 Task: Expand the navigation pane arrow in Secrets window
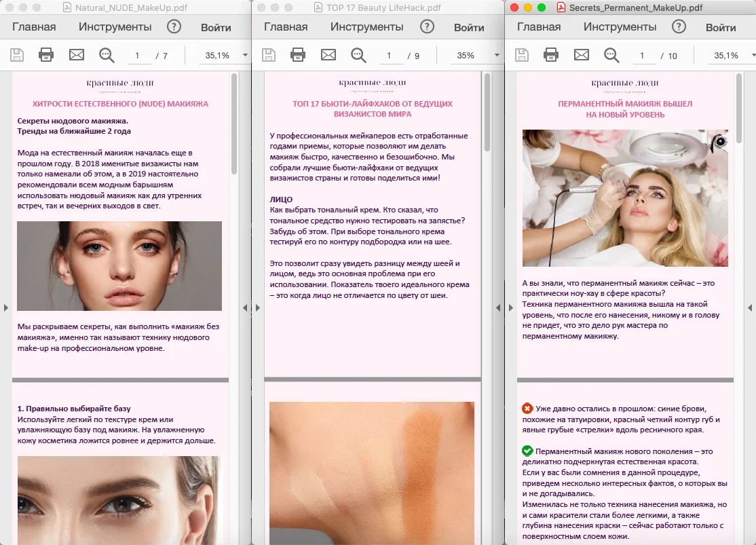(x=510, y=307)
